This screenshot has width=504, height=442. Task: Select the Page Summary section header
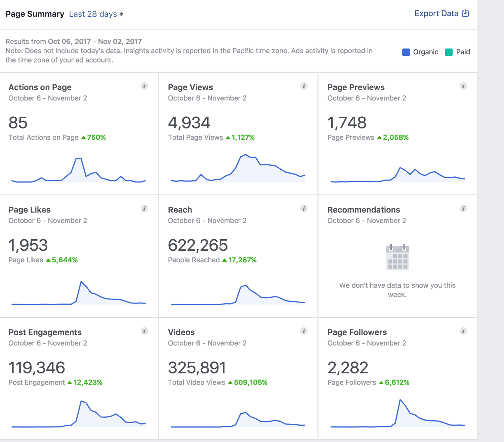35,14
